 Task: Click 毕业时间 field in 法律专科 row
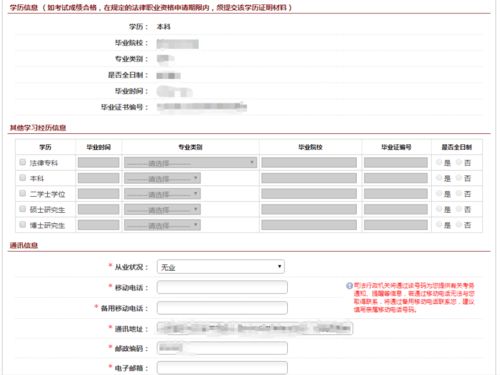(98, 163)
